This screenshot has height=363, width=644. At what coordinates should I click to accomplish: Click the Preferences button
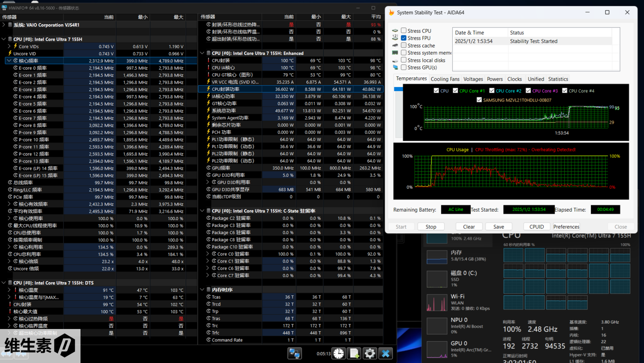[x=566, y=227]
